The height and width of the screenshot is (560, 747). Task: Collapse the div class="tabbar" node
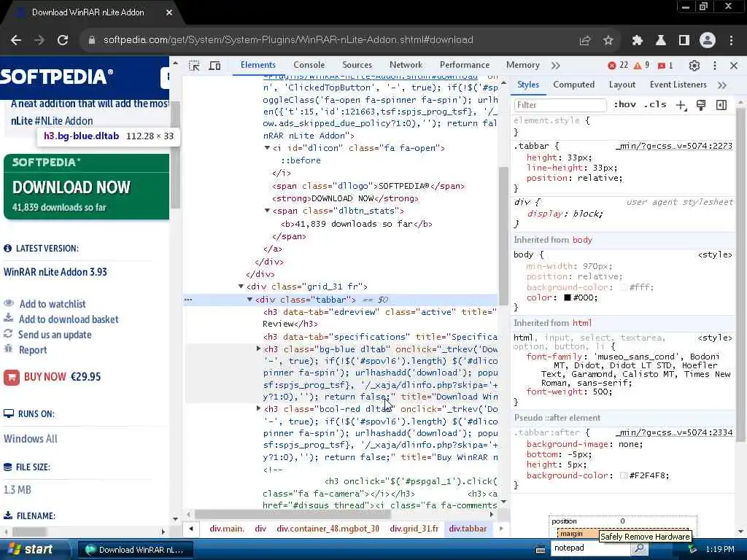tap(249, 300)
